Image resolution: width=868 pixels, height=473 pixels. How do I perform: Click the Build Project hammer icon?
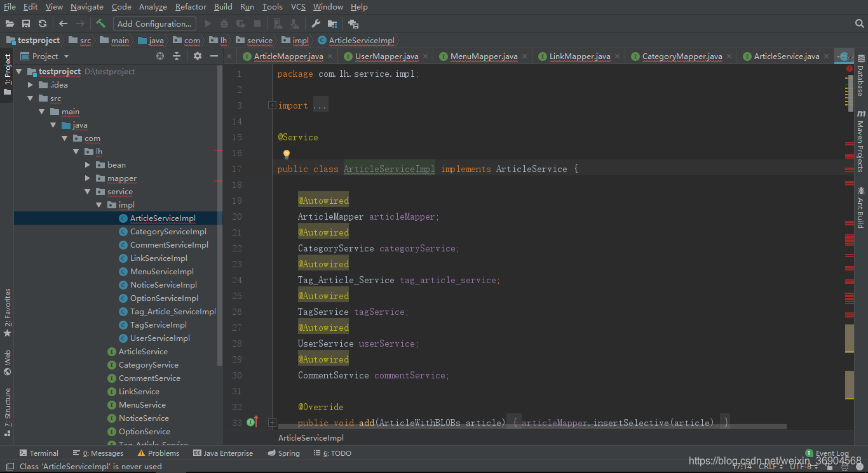click(100, 23)
